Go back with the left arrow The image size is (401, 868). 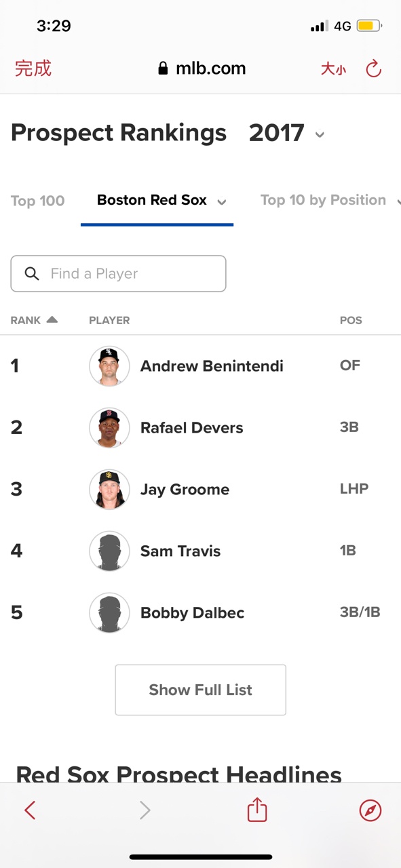pos(30,810)
